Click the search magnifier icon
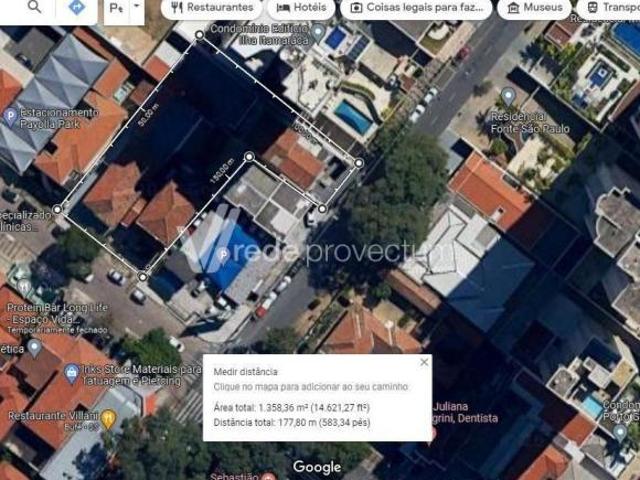 click(x=34, y=7)
